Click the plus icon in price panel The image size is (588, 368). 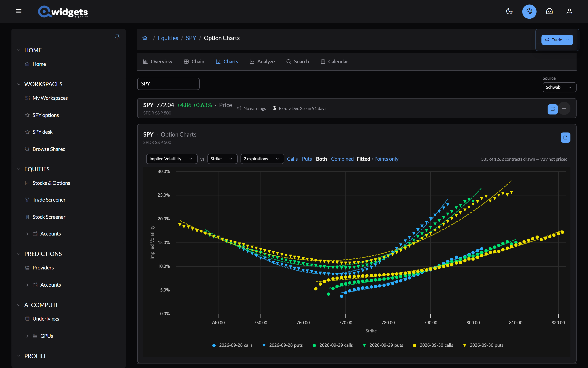pyautogui.click(x=564, y=109)
